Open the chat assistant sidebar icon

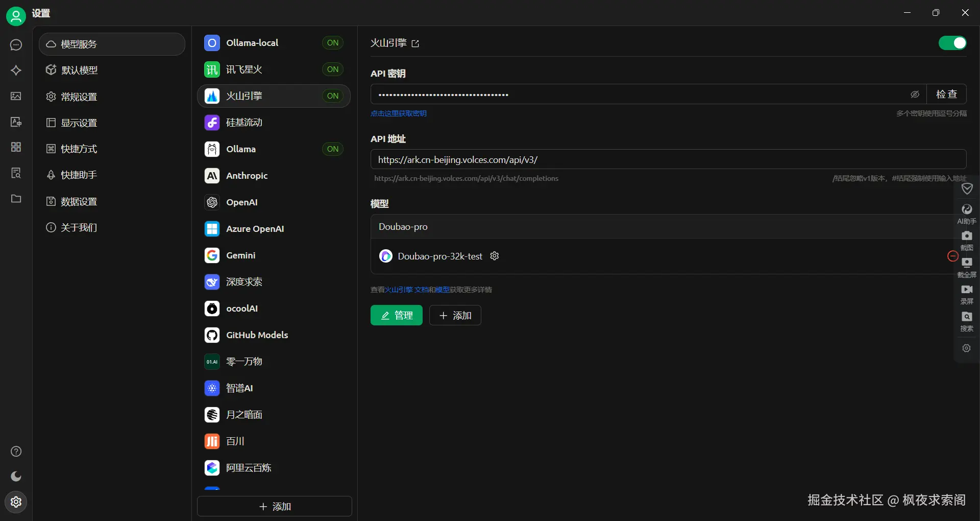(x=16, y=45)
